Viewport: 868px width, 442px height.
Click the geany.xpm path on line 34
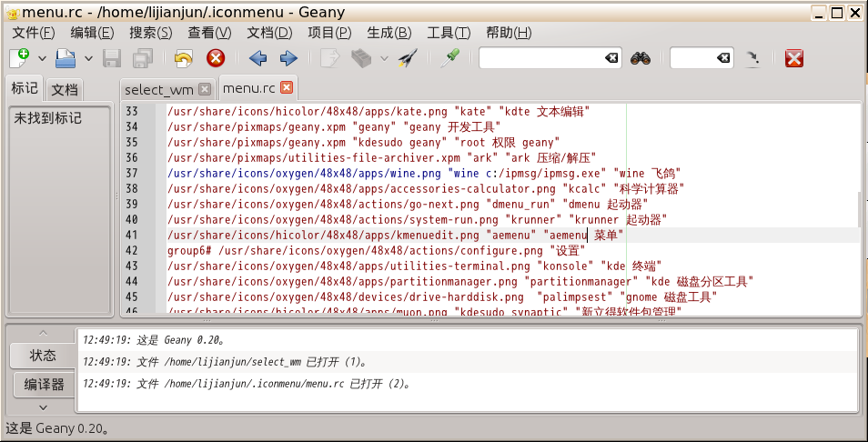(x=257, y=126)
